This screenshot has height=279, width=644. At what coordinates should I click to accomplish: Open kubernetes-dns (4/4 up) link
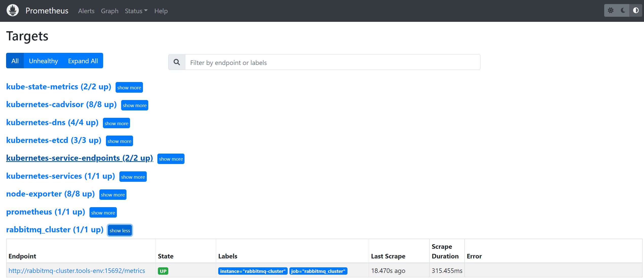pos(52,122)
